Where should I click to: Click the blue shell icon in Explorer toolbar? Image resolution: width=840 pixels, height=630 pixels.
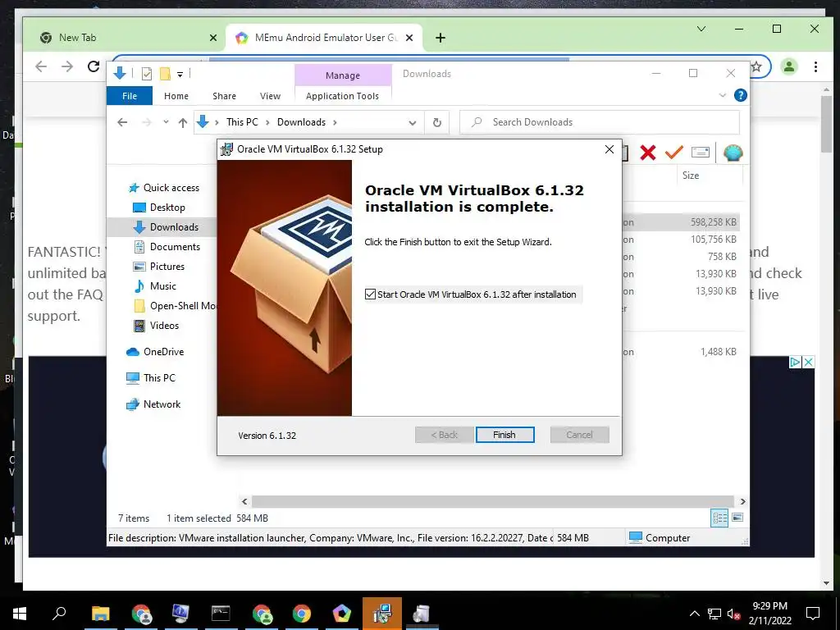coord(733,153)
